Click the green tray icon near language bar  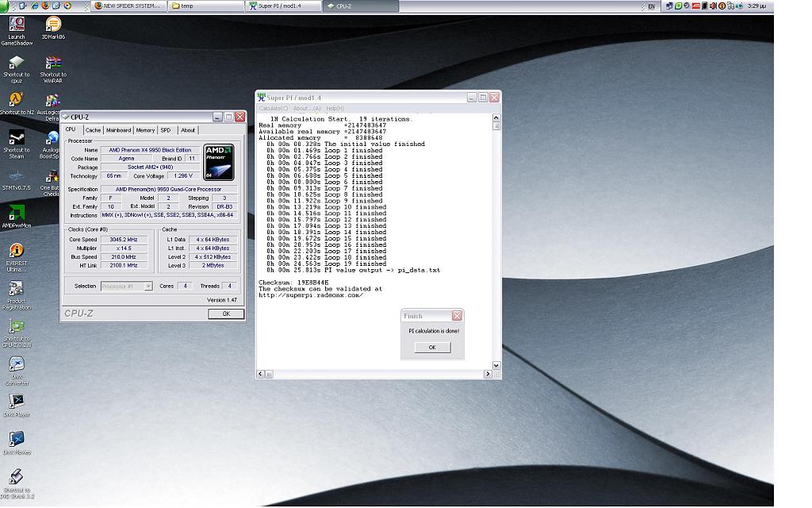coord(678,6)
